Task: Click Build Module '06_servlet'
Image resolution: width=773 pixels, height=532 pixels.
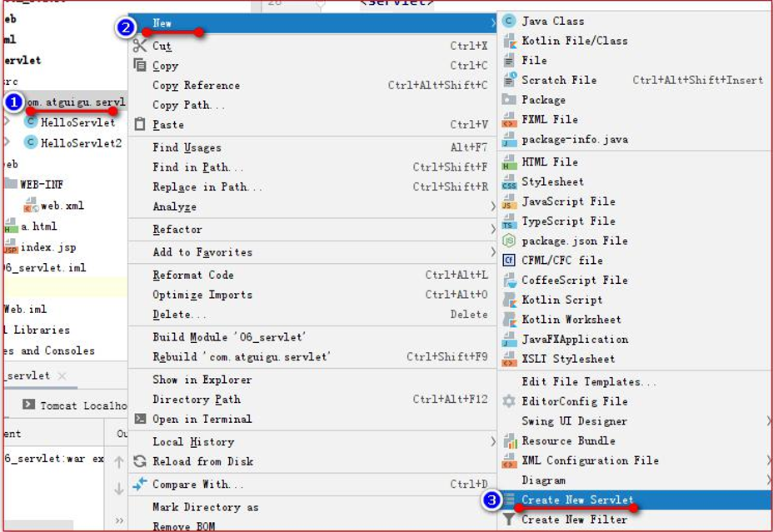Action: coord(312,337)
